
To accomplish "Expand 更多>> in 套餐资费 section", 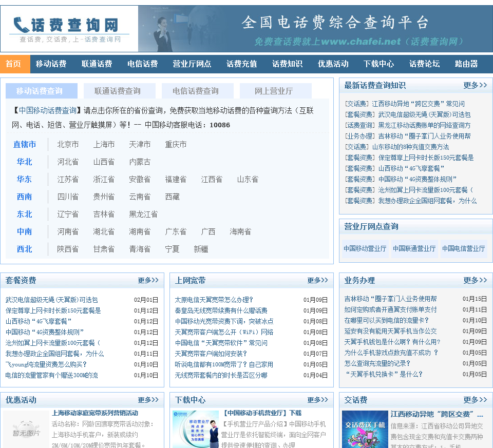I will click(148, 280).
